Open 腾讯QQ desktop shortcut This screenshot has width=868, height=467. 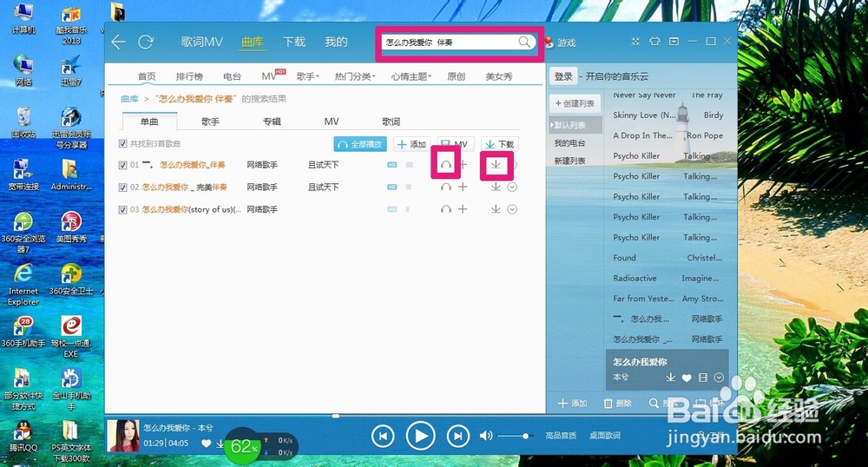point(23,437)
